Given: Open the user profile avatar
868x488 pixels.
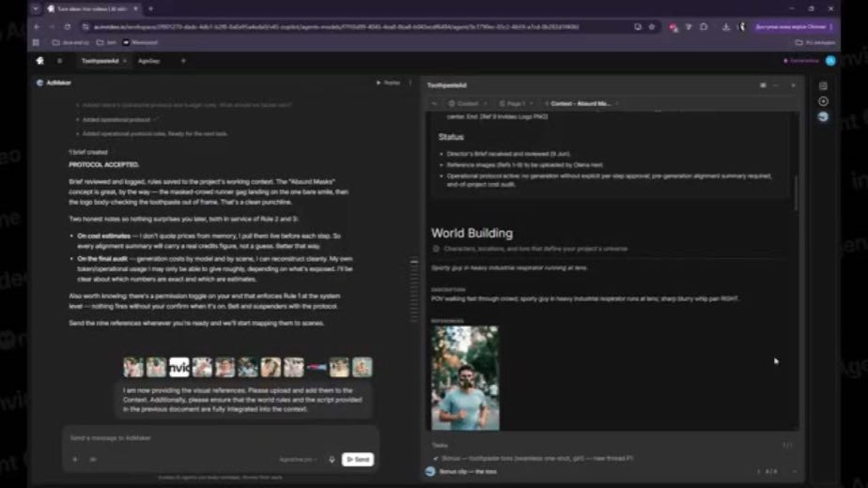Looking at the screenshot, I should (x=830, y=61).
